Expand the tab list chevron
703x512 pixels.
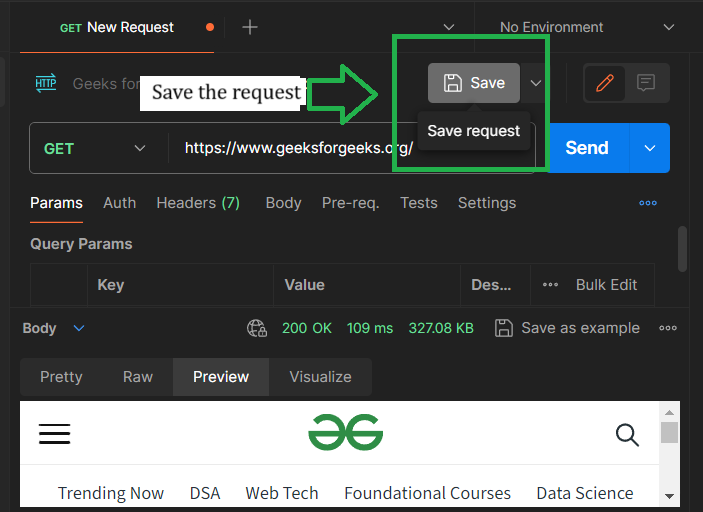pyautogui.click(x=449, y=27)
